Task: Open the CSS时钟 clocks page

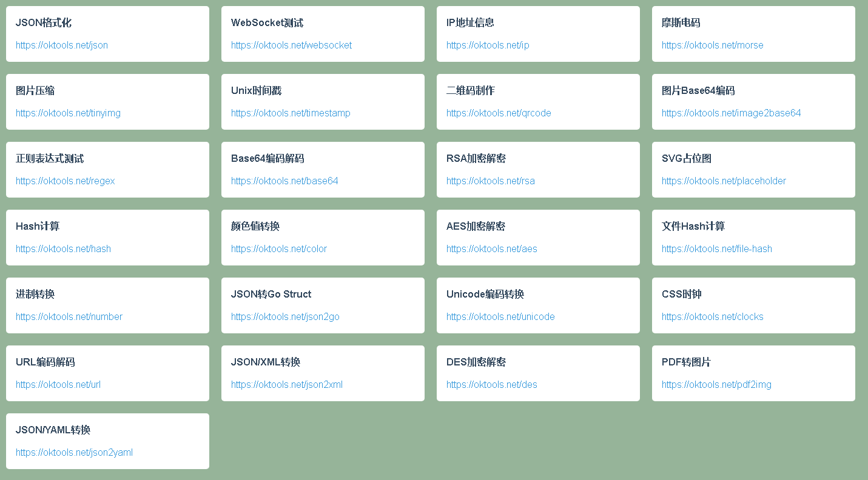Action: click(x=713, y=316)
